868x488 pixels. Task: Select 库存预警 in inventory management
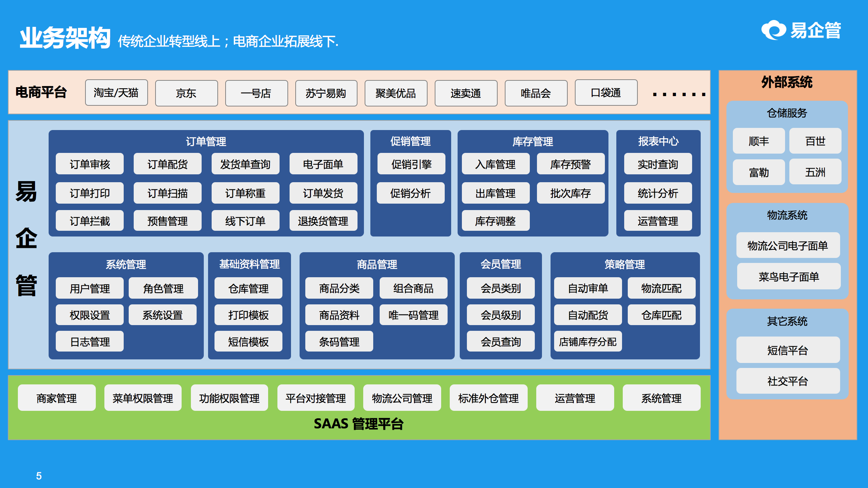pos(571,164)
